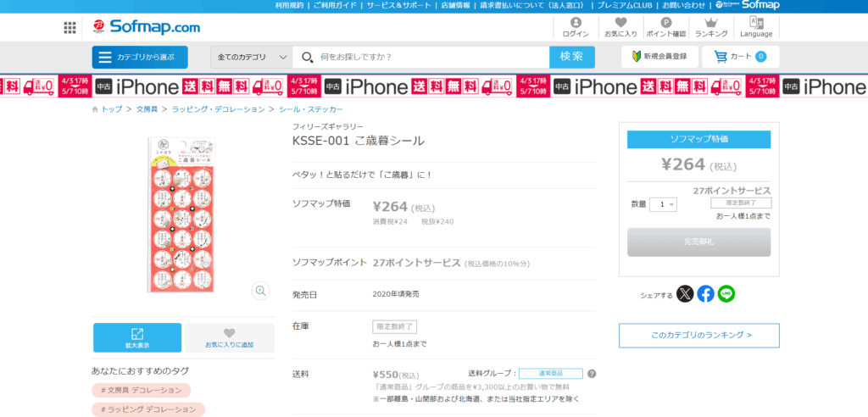Click the search text input field

pos(428,57)
